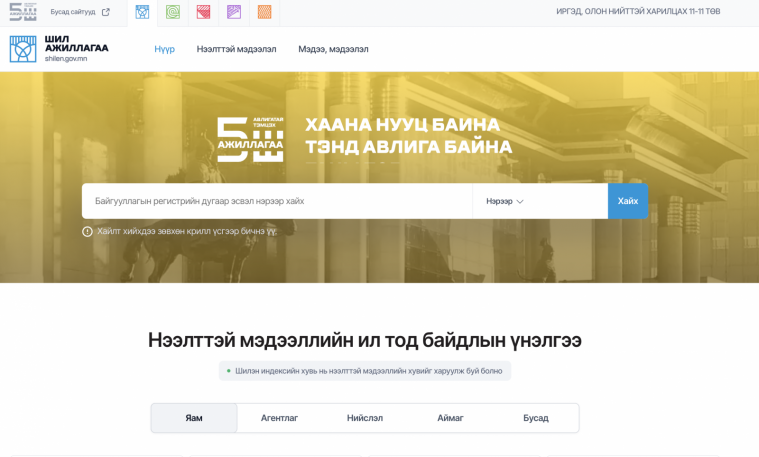Screen dimensions: 759x457
Task: Go to the Нүүр menu item
Action: (165, 49)
